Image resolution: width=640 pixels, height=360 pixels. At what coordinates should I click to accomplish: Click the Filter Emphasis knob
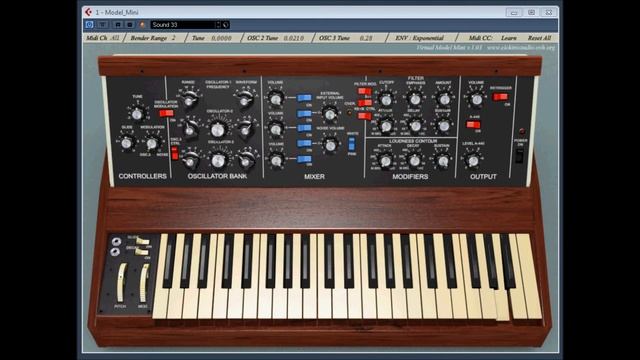point(415,99)
